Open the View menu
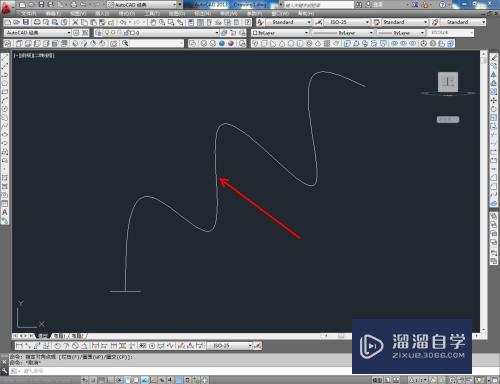Image resolution: width=500 pixels, height=384 pixels. click(78, 14)
